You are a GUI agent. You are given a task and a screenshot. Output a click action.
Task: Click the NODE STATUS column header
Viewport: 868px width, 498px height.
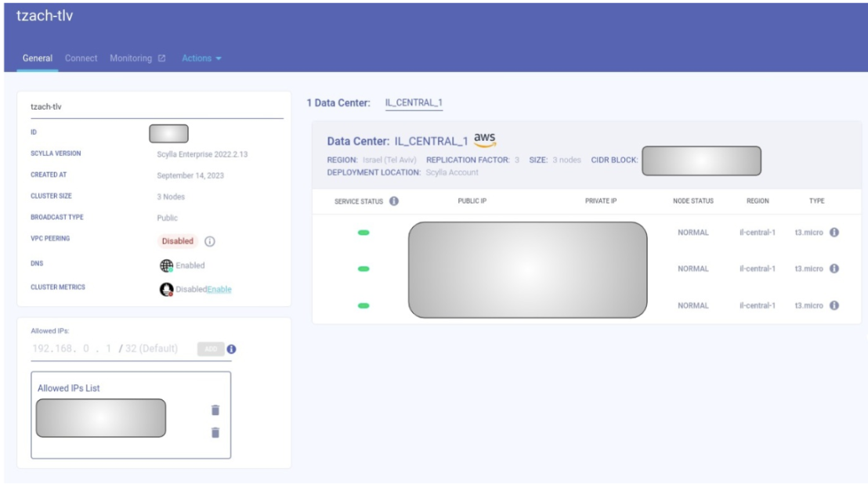click(x=693, y=201)
